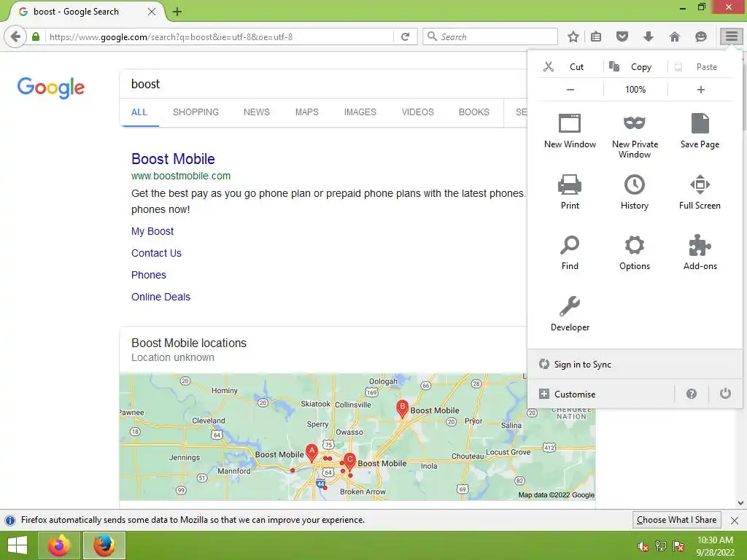The height and width of the screenshot is (560, 747).
Task: Click the green padlock security icon
Action: tap(36, 36)
